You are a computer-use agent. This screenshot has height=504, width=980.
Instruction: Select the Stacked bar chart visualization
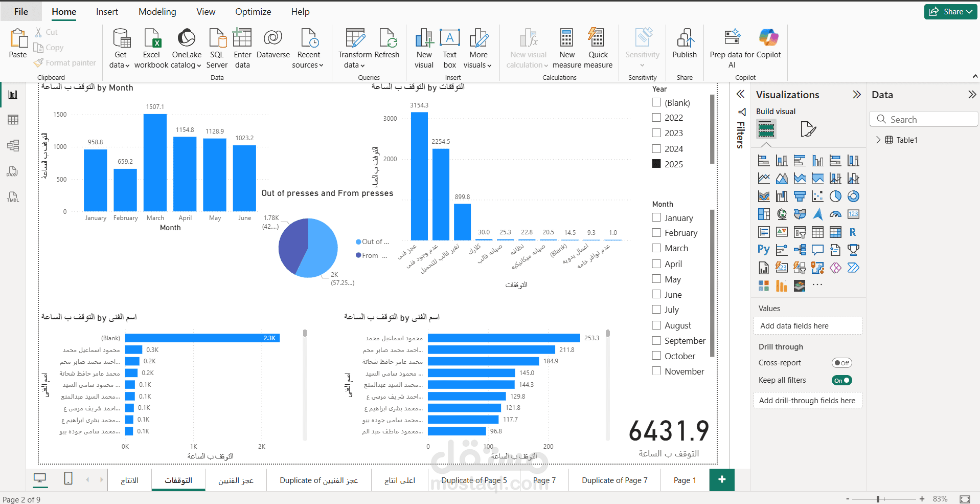(764, 161)
